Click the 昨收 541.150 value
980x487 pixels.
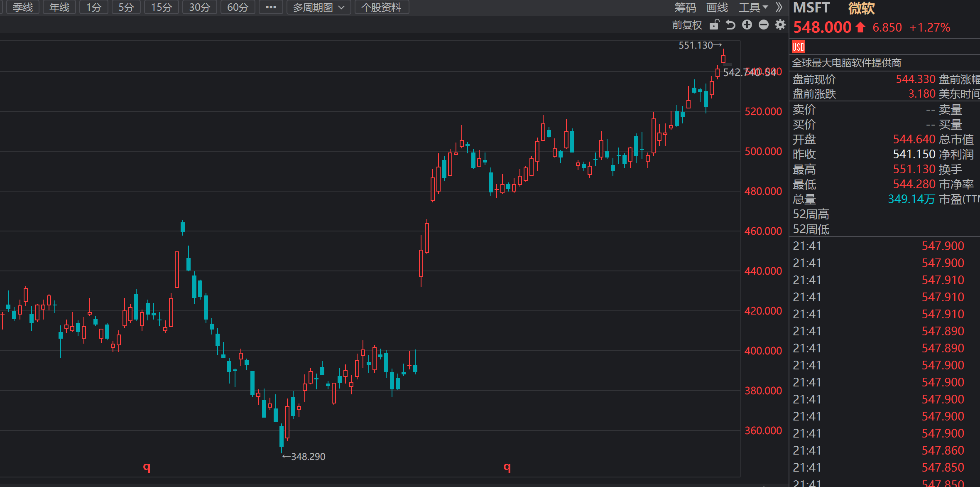(x=914, y=154)
